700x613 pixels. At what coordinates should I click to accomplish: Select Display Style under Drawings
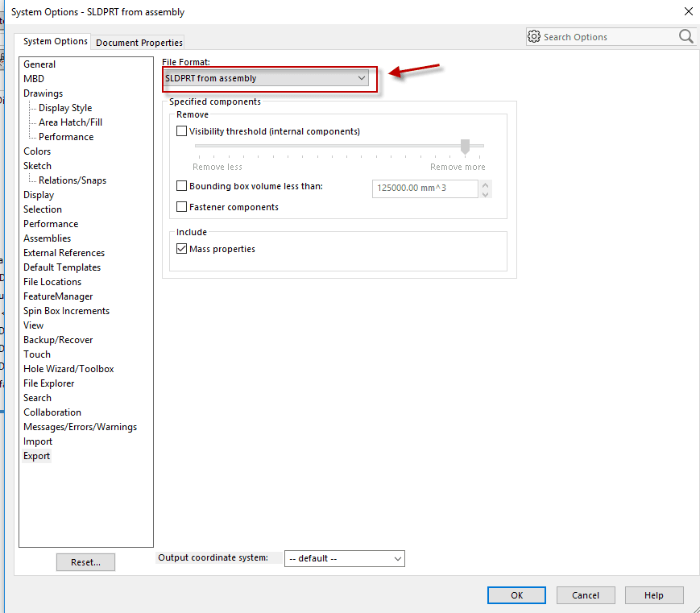tap(65, 108)
